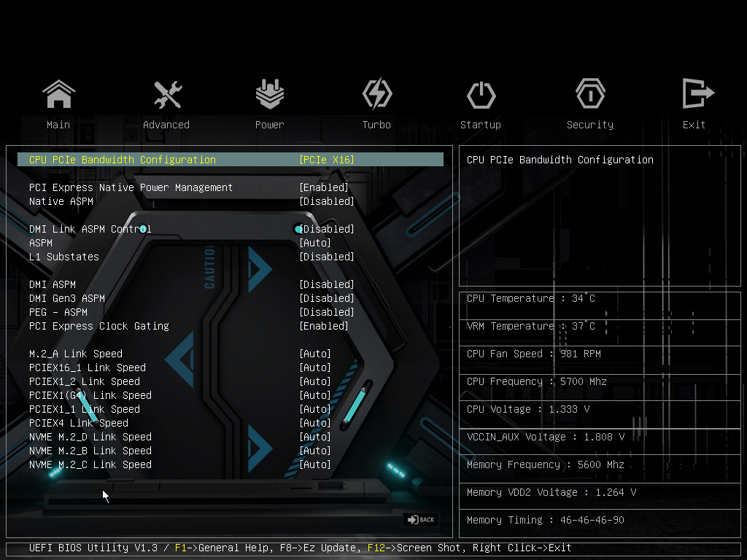Select PCI Express Native Power Management label
The image size is (747, 560).
tap(131, 187)
